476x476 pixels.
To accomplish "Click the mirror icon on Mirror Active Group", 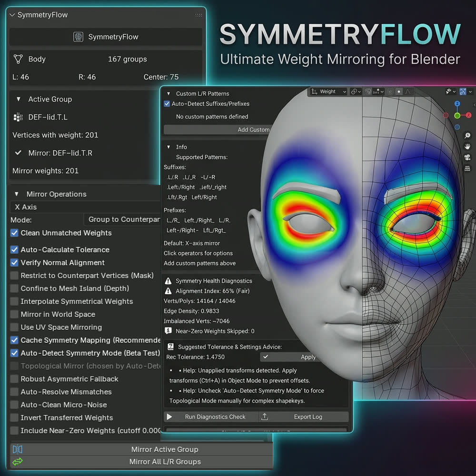I will [18, 449].
